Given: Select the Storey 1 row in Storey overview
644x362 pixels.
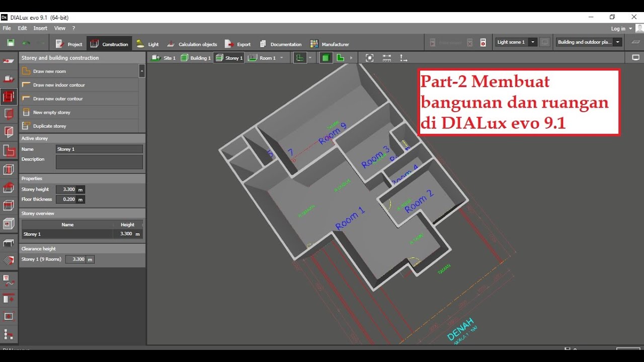Looking at the screenshot, I should tap(82, 234).
